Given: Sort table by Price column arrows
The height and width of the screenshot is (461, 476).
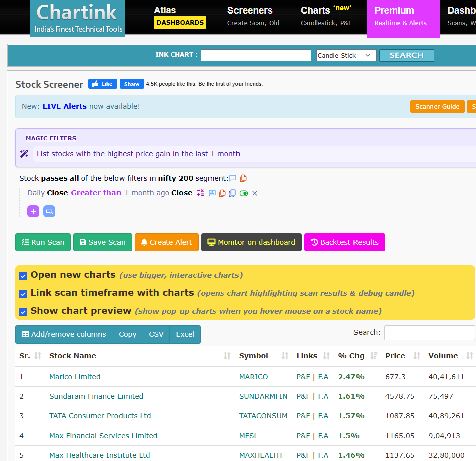Looking at the screenshot, I should click(417, 356).
